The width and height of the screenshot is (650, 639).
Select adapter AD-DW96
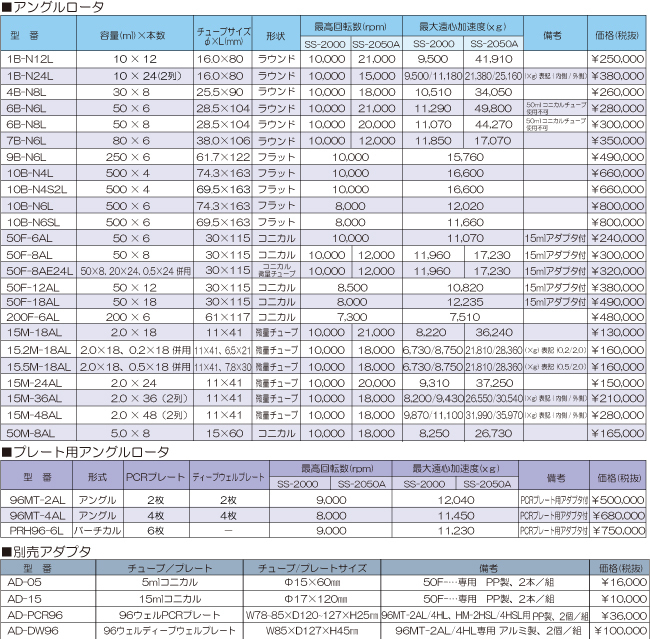click(x=33, y=631)
